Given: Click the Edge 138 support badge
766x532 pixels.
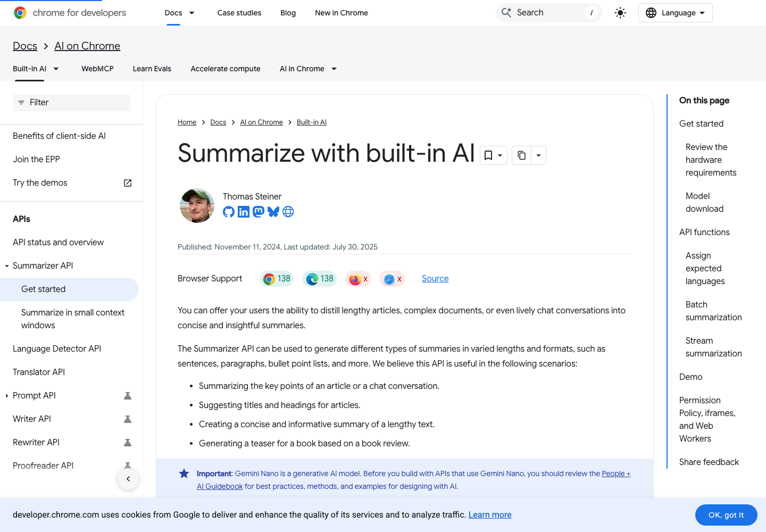Looking at the screenshot, I should coord(320,279).
